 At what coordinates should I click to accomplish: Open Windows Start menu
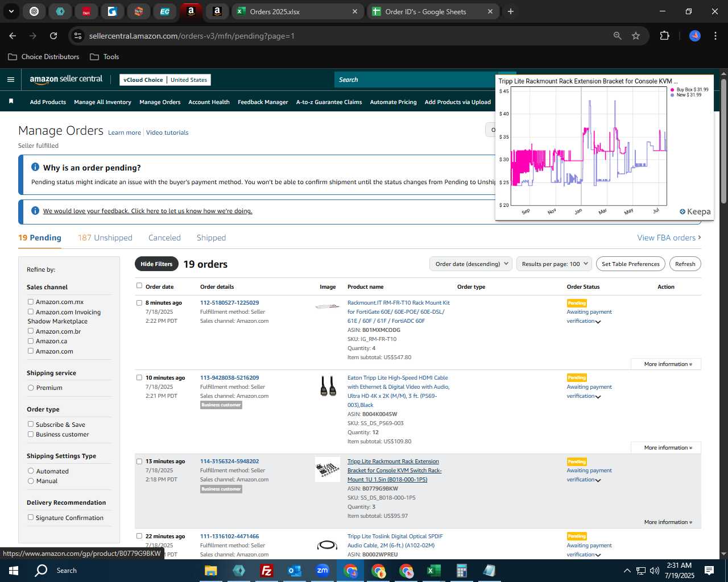click(x=14, y=571)
